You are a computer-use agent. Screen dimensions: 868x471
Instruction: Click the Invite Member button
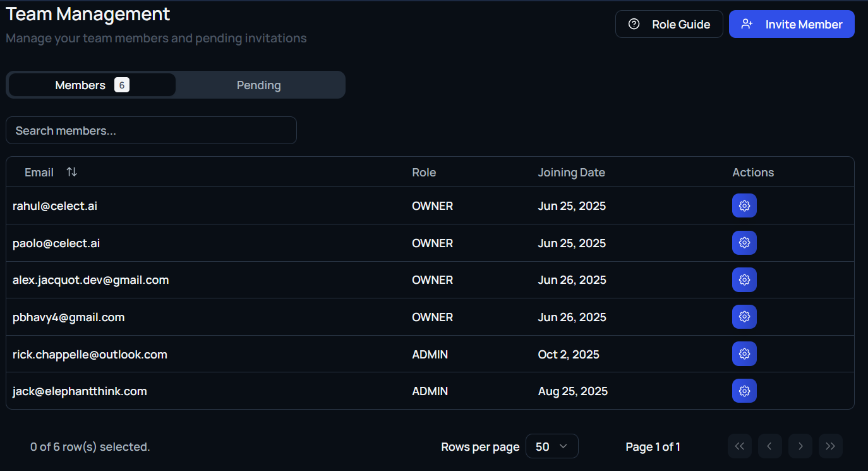792,25
